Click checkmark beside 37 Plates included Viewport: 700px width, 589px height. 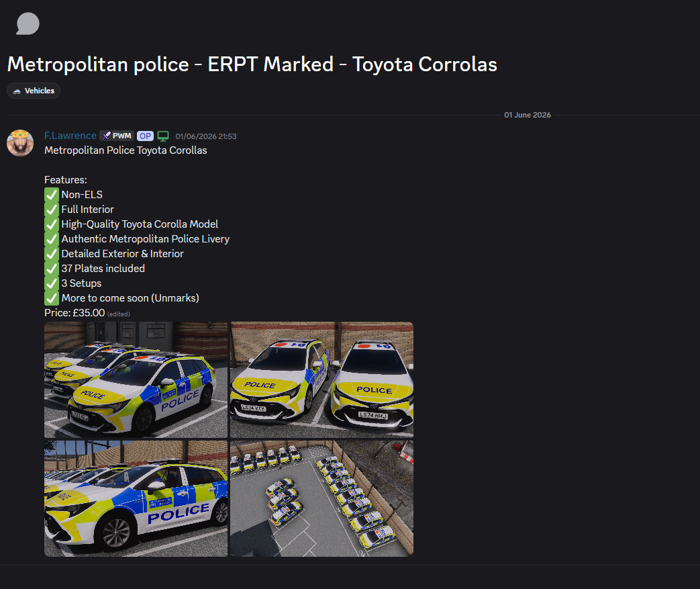click(52, 269)
